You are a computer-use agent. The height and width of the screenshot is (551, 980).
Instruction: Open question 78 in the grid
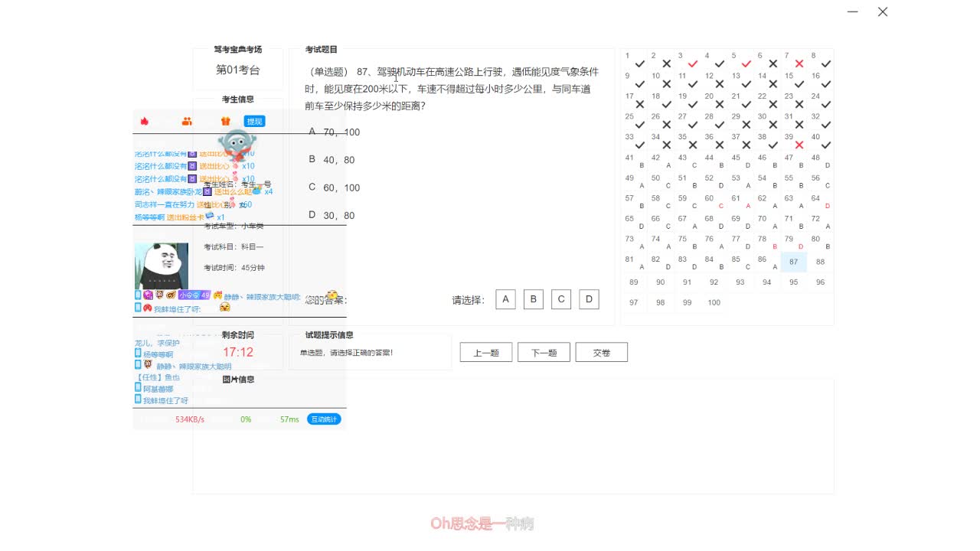[766, 243]
